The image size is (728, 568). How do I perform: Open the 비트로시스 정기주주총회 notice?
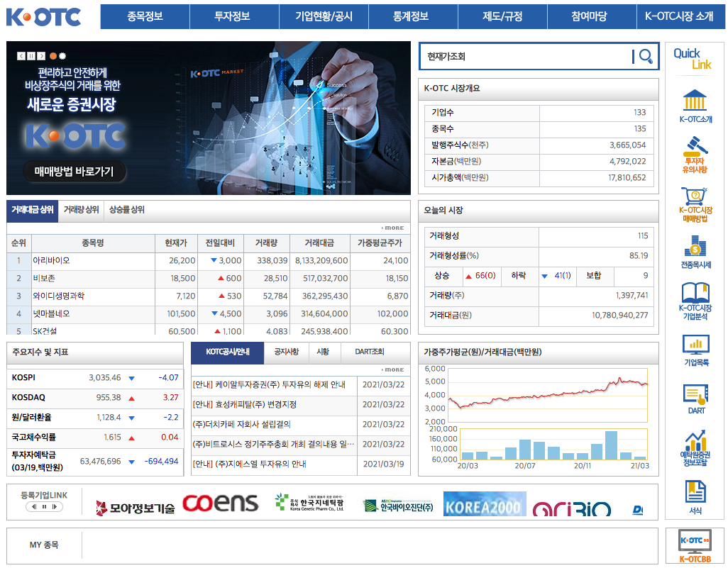273,445
